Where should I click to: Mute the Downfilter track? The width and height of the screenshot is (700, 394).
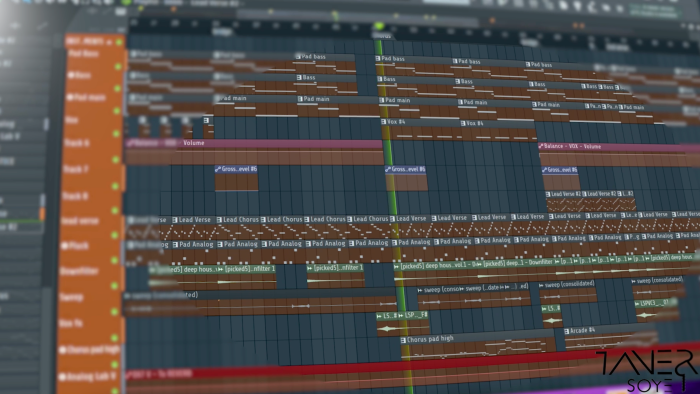coord(115,286)
